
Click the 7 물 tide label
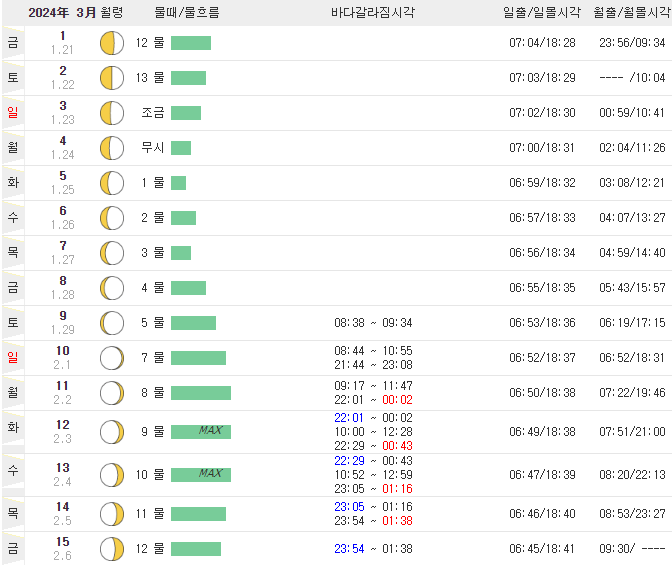tap(153, 358)
